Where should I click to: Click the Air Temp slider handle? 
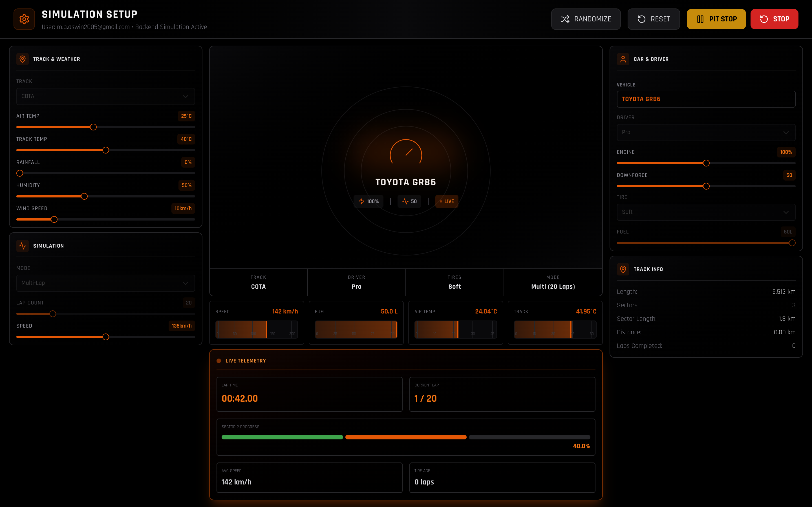(93, 127)
